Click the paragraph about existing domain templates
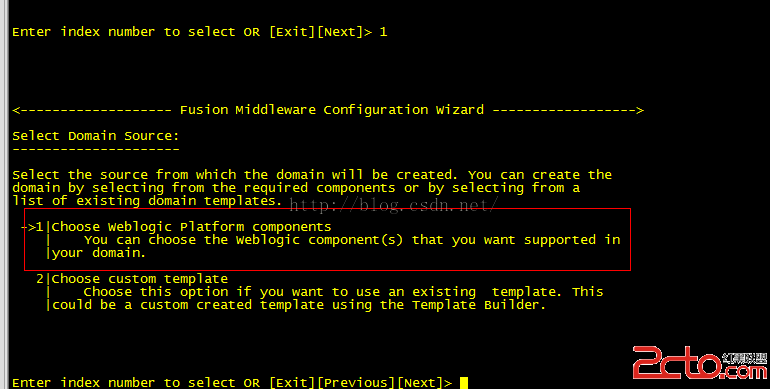Viewport: 770px width, 389px height. tap(312, 188)
